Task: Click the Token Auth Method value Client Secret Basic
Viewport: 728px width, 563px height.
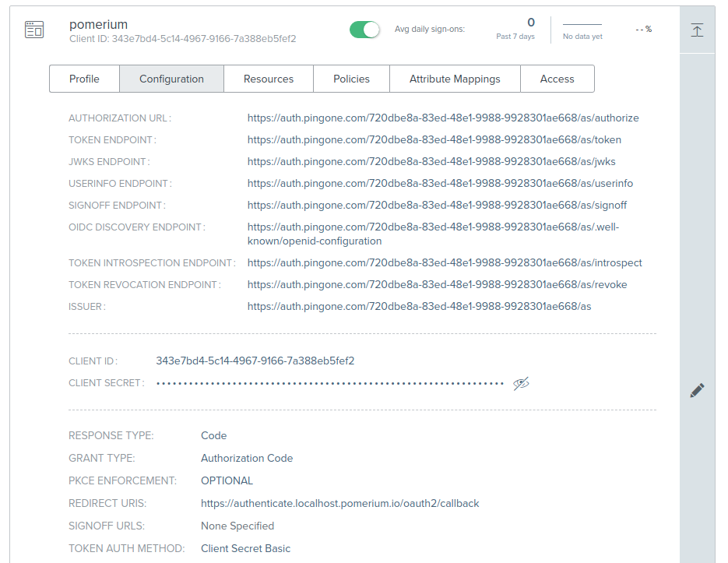Action: pyautogui.click(x=245, y=549)
